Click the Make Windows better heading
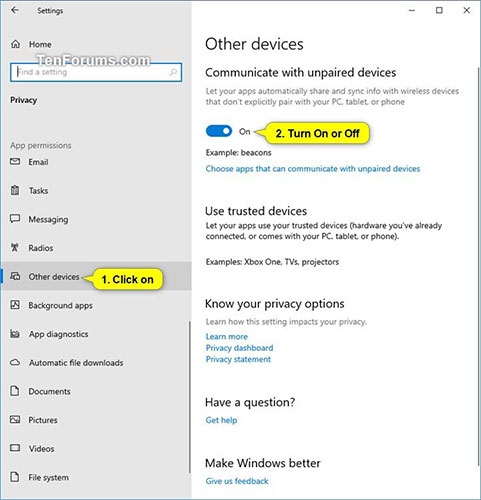 click(263, 463)
